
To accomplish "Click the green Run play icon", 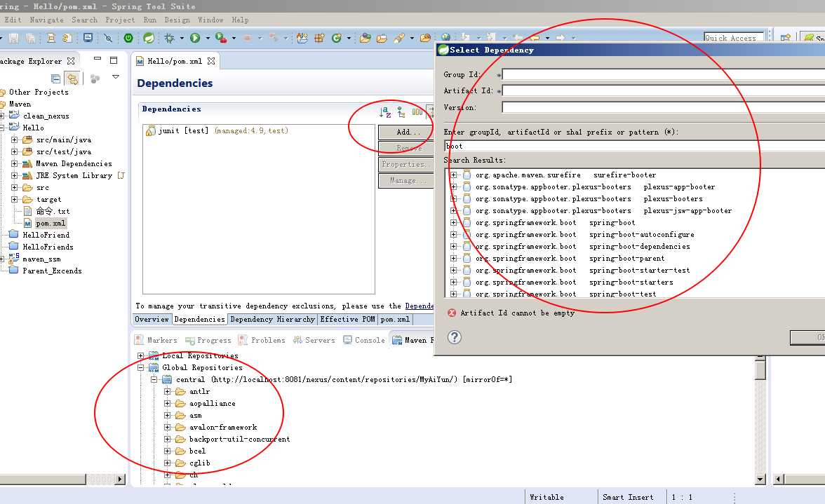I will tap(195, 38).
